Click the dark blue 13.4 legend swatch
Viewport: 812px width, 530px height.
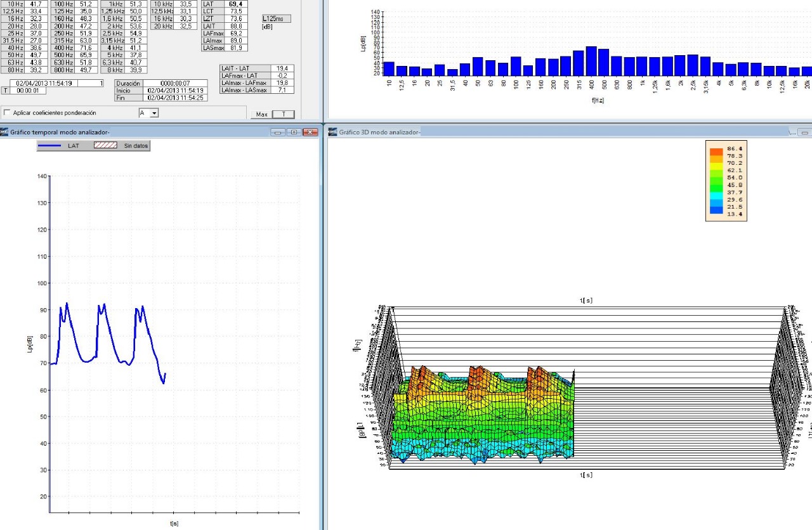(x=716, y=214)
